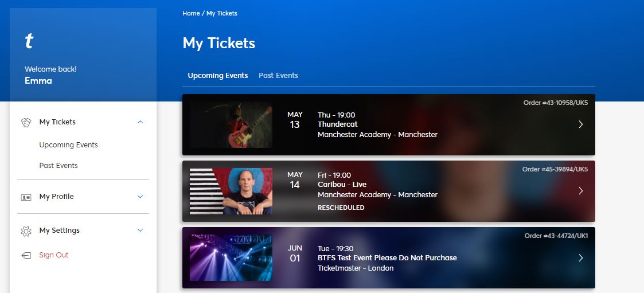This screenshot has width=644, height=293.
Task: Click the Thundercat guitarist thumbnail
Action: (x=231, y=125)
